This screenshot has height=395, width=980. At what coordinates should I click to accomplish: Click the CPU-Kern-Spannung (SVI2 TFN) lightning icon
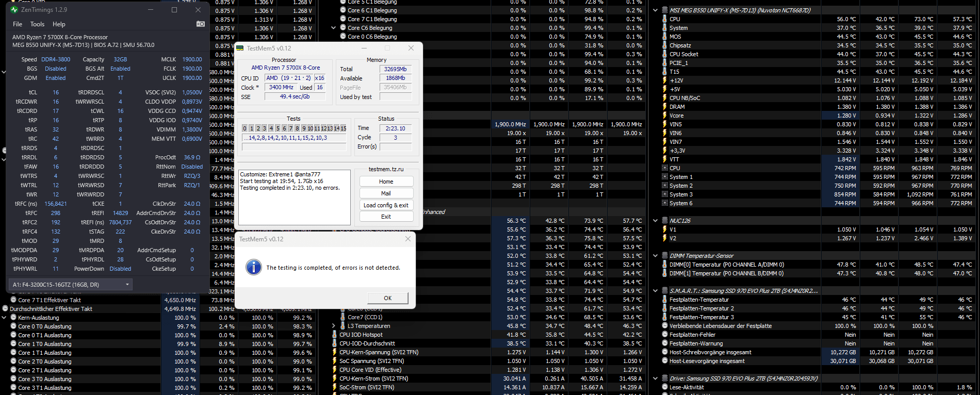click(x=335, y=352)
